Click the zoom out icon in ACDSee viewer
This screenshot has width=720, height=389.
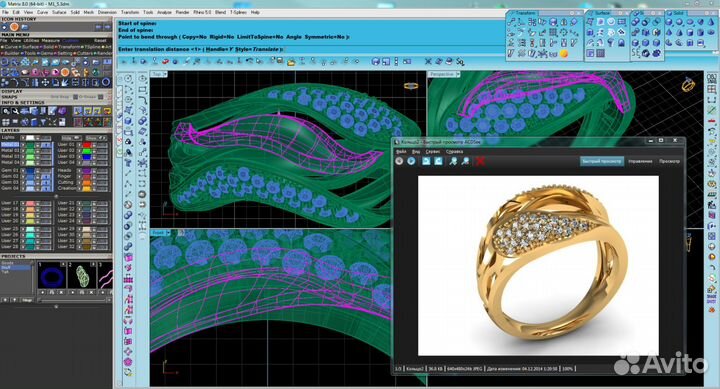tap(466, 161)
